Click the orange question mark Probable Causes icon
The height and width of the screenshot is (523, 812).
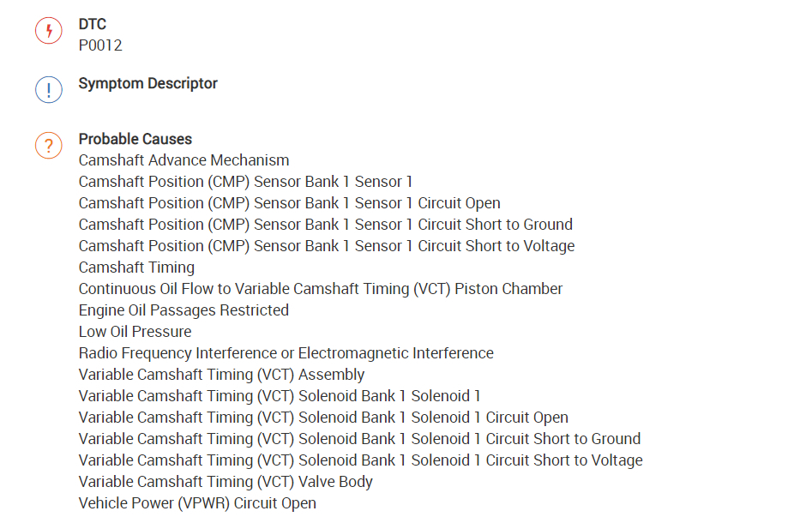click(48, 146)
